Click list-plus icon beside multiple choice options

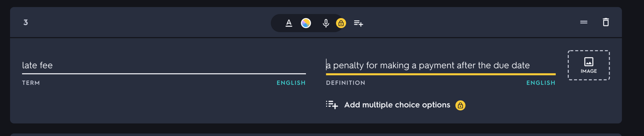pos(332,105)
